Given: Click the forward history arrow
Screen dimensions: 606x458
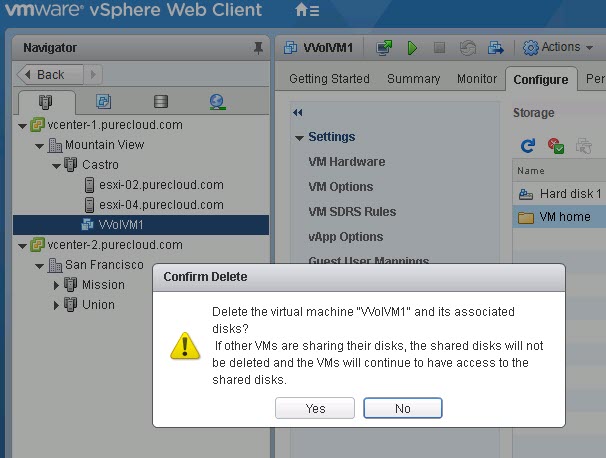Looking at the screenshot, I should pos(93,74).
